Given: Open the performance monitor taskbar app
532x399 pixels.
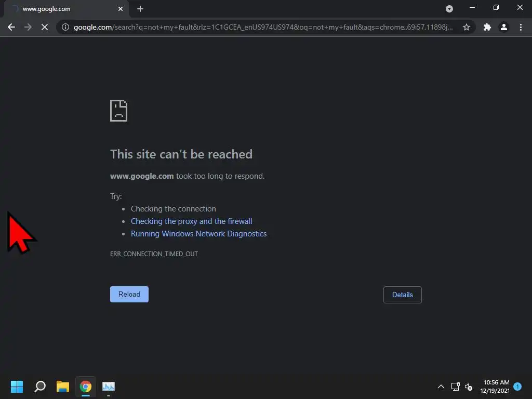Looking at the screenshot, I should coord(109,387).
